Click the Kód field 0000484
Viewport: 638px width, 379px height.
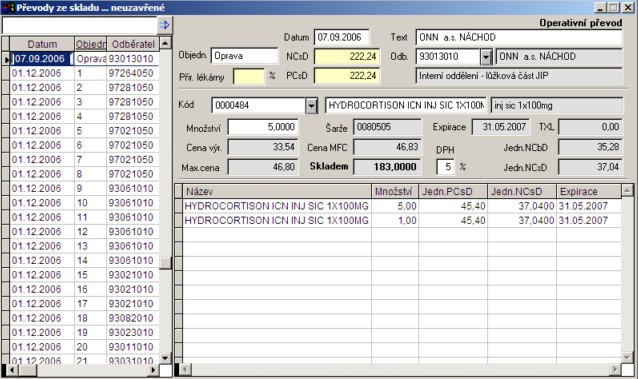(x=259, y=105)
